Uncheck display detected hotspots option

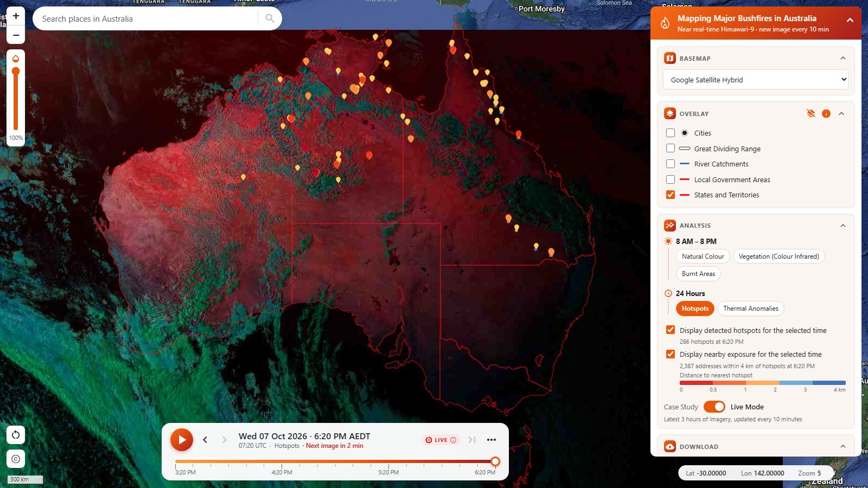coord(671,330)
